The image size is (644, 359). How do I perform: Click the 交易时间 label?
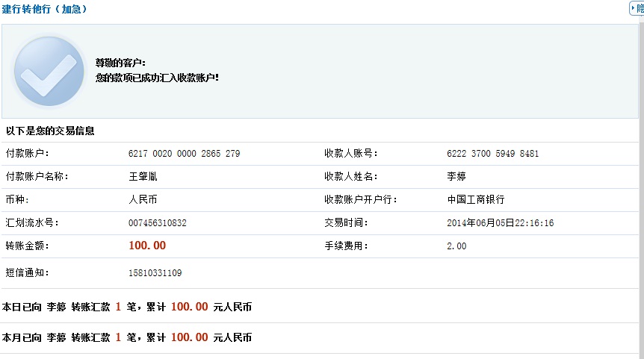click(x=346, y=222)
